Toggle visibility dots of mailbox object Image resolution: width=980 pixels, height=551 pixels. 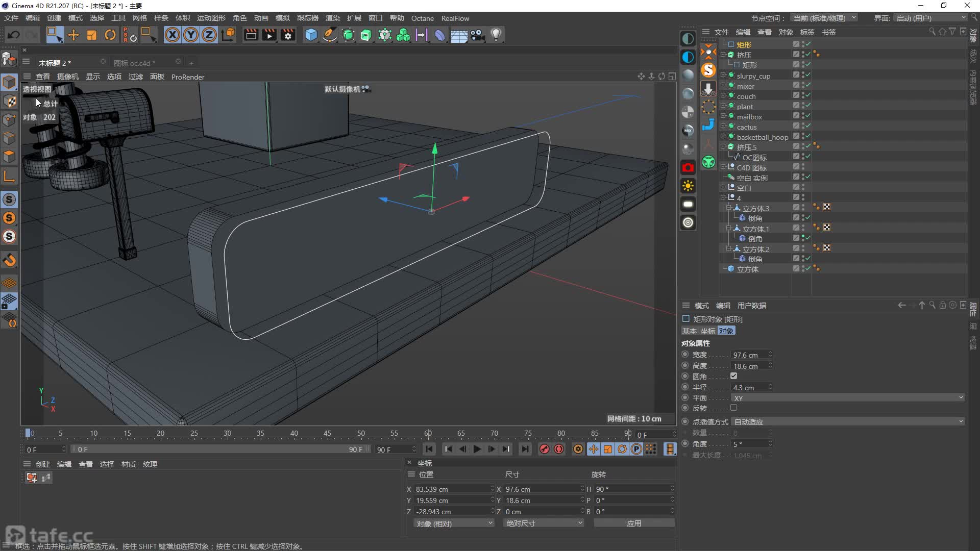click(x=803, y=116)
